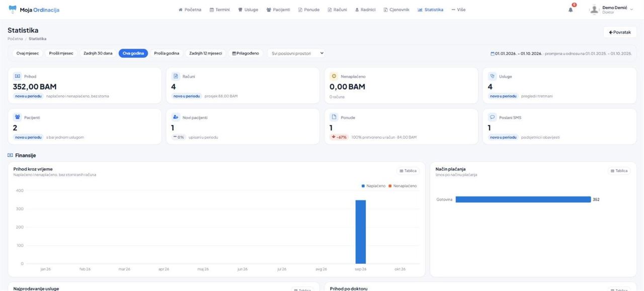Click the Povratak back button
The width and height of the screenshot is (644, 291).
(x=620, y=32)
